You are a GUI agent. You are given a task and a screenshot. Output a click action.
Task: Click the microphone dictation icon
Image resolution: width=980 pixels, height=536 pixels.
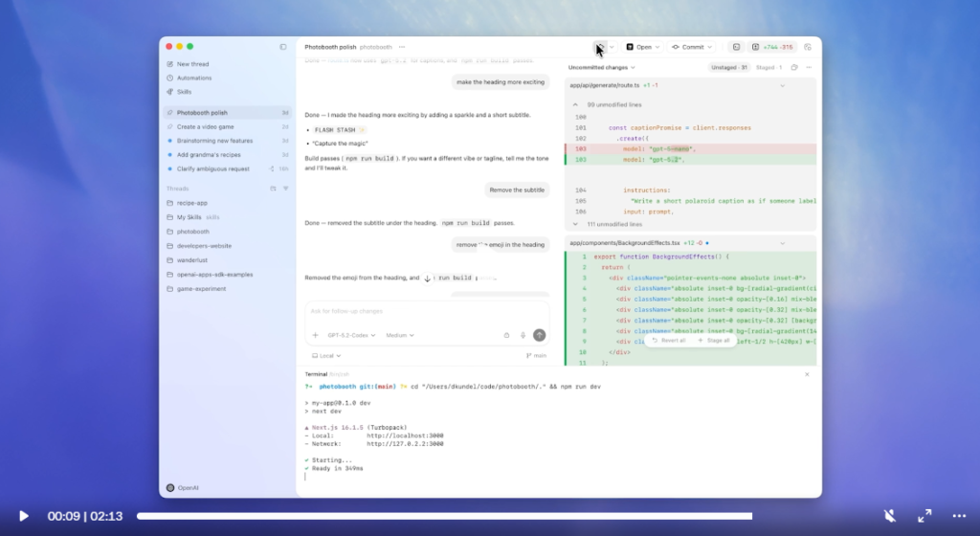(523, 335)
